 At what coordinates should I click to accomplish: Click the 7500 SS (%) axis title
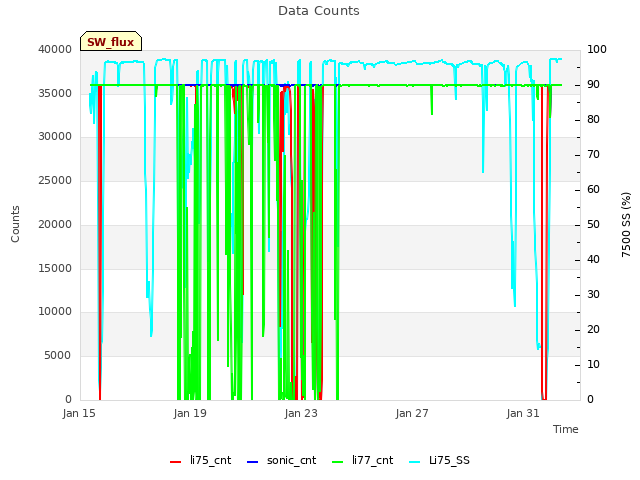(626, 224)
